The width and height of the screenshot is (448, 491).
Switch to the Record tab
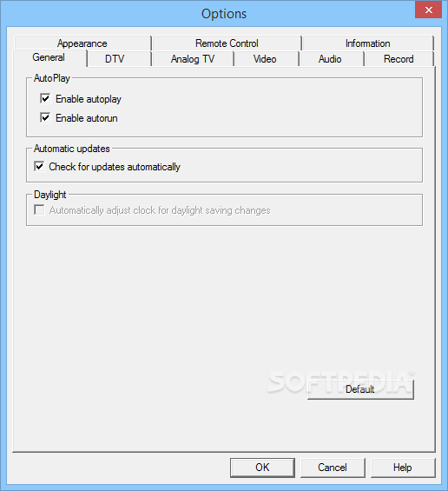click(399, 59)
